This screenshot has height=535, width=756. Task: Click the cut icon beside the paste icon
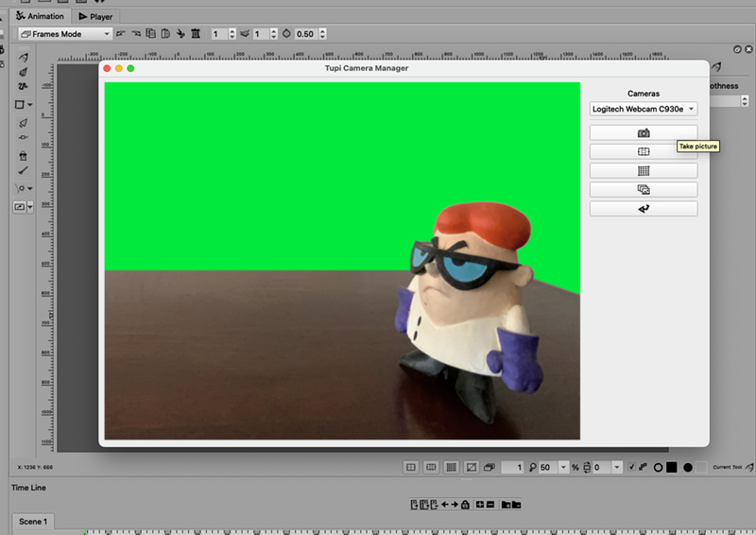(x=180, y=34)
